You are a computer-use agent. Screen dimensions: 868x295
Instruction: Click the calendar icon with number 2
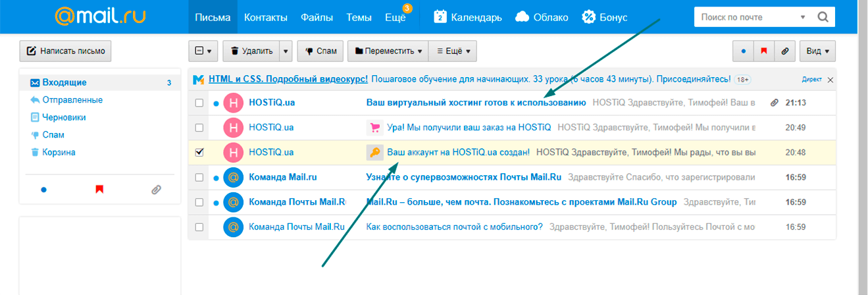(x=440, y=17)
